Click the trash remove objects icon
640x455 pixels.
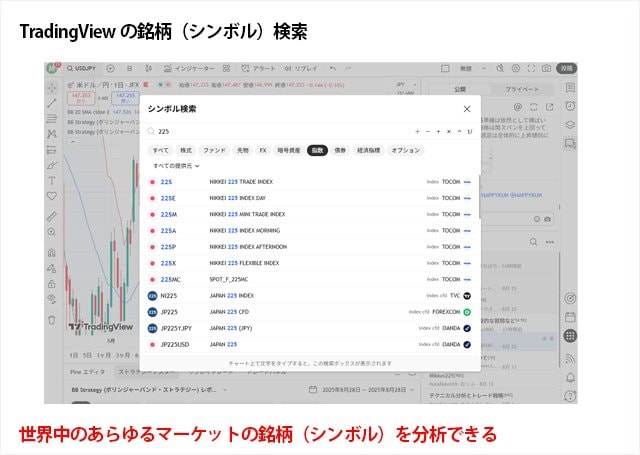pyautogui.click(x=52, y=320)
